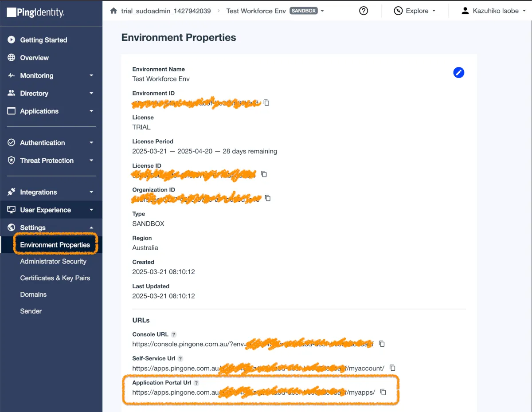Go to Administrator Security settings

coord(53,261)
